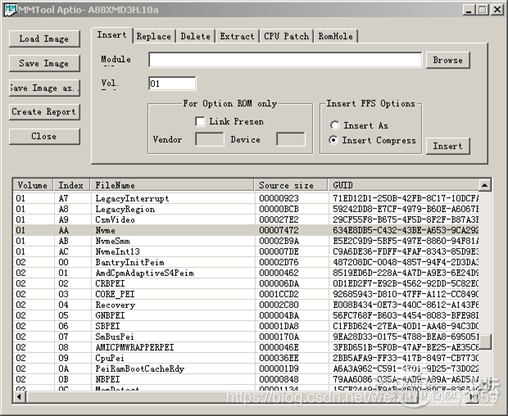Click GUID starting 71ED12D1-250B
The width and height of the screenshot is (508, 416).
coord(405,198)
